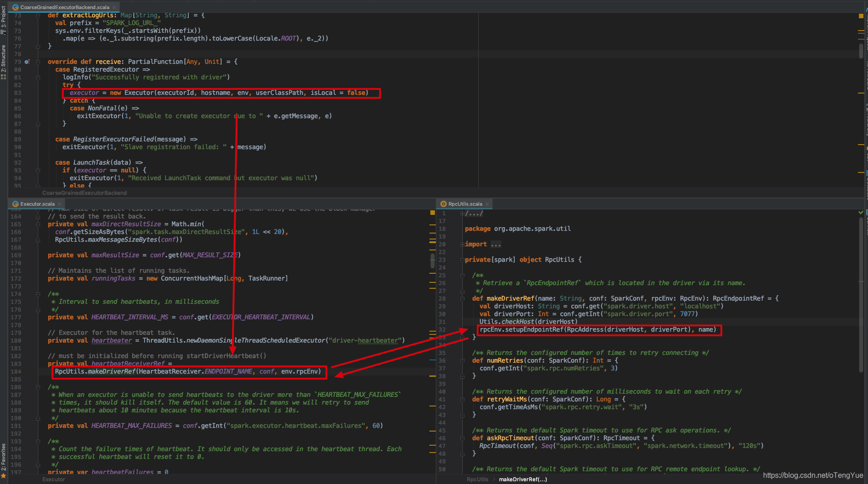
Task: Click line number 184 in the Executor.scala gutter
Action: [16, 372]
